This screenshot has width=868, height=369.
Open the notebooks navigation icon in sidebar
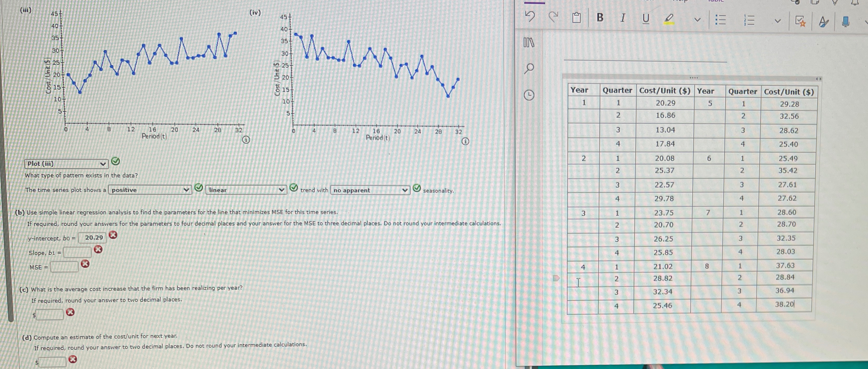pos(529,43)
